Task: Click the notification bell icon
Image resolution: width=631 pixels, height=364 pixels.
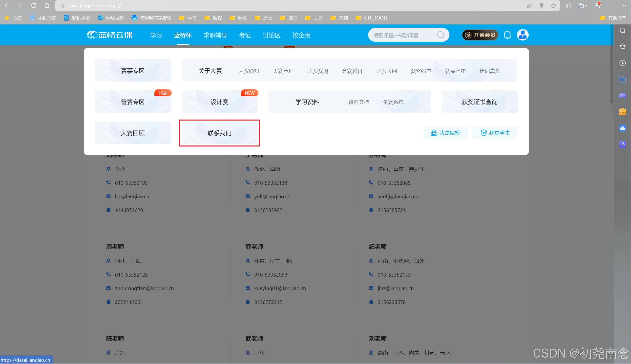Action: point(507,35)
